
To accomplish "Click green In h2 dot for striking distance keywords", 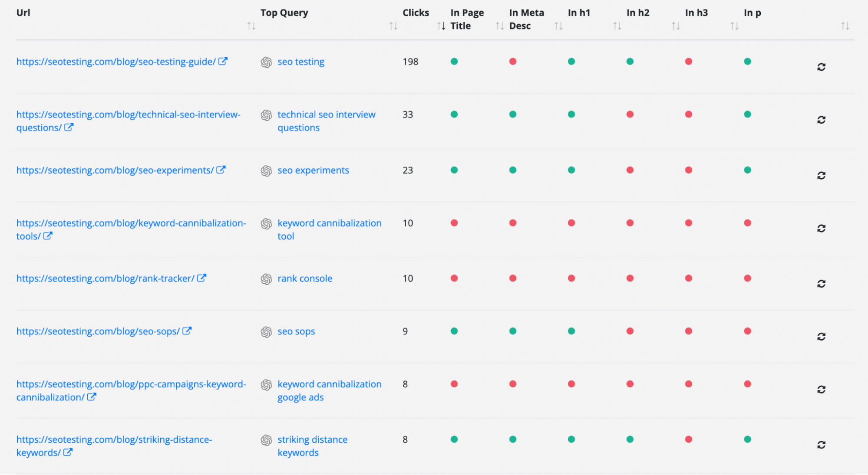I will click(x=630, y=439).
